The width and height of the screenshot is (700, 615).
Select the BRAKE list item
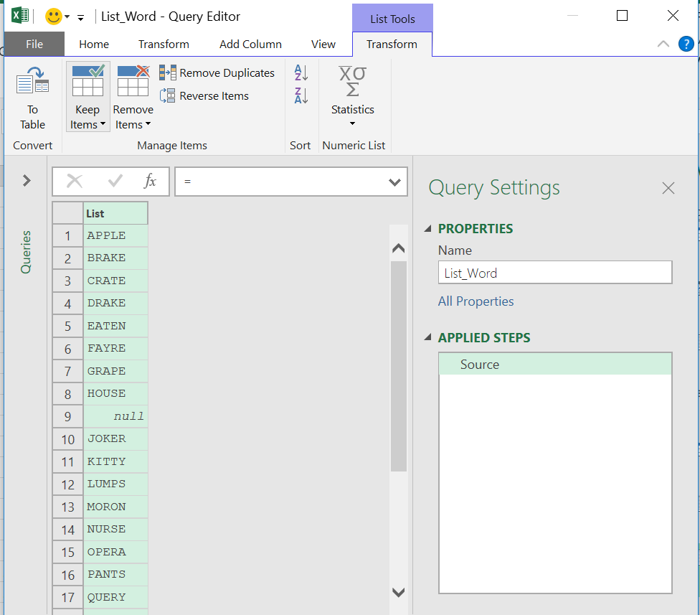tap(115, 258)
